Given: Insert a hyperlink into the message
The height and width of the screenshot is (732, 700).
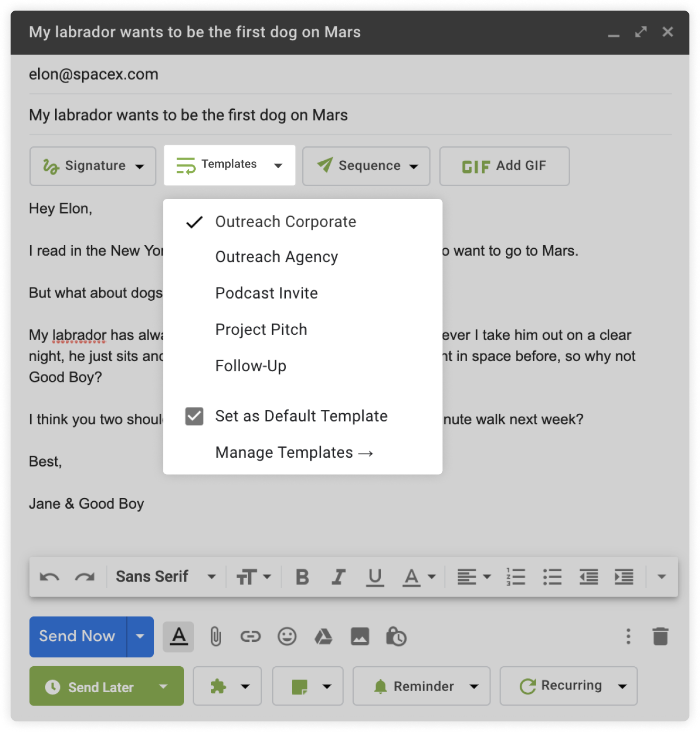Looking at the screenshot, I should (x=251, y=637).
